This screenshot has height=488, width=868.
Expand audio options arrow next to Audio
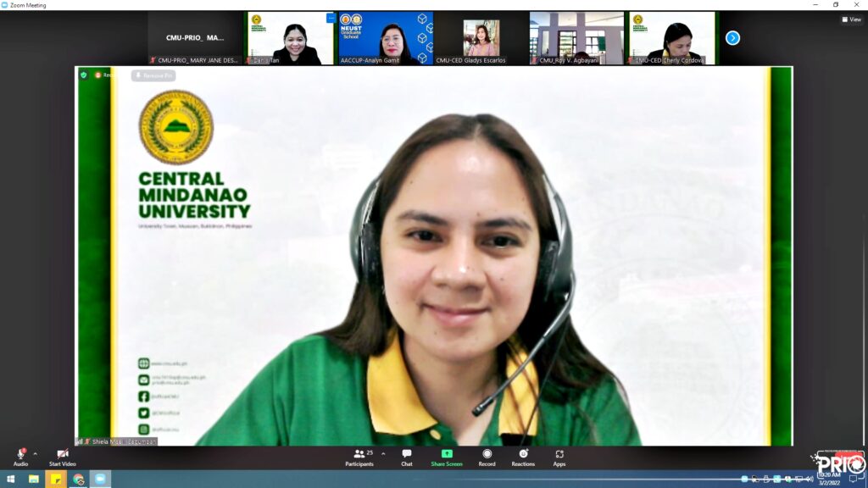(x=35, y=454)
